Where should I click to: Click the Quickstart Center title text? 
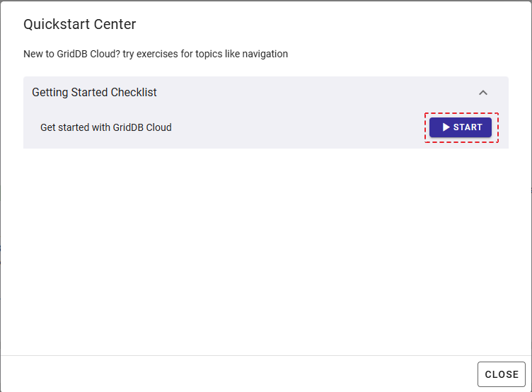80,24
